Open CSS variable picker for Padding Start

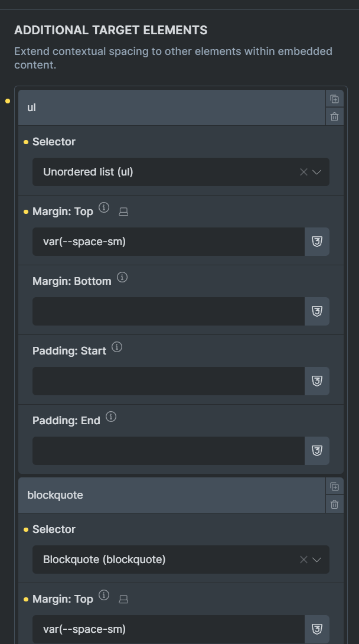(x=316, y=381)
